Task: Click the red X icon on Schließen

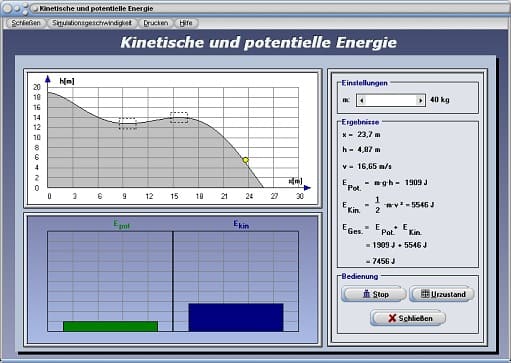Action: pyautogui.click(x=393, y=318)
